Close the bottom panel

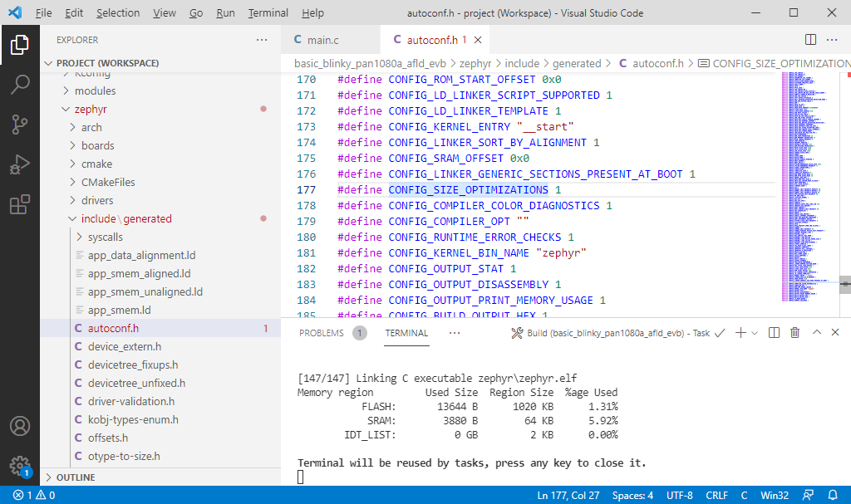tap(835, 332)
